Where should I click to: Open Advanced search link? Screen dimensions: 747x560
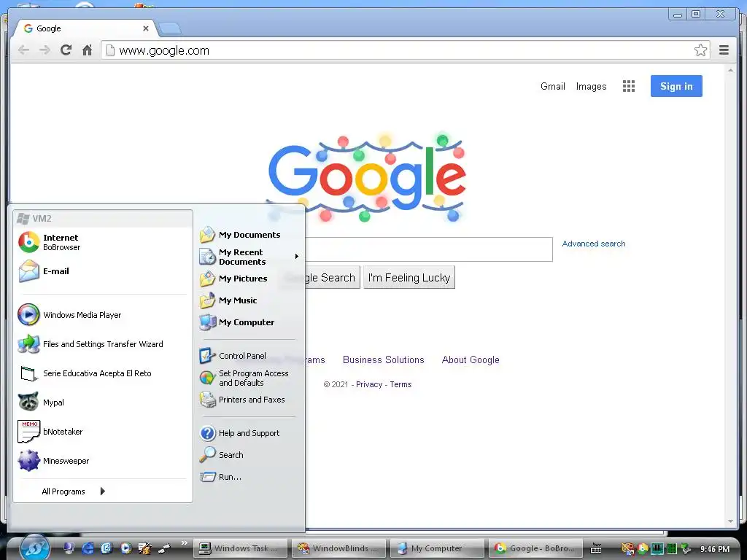click(x=594, y=244)
